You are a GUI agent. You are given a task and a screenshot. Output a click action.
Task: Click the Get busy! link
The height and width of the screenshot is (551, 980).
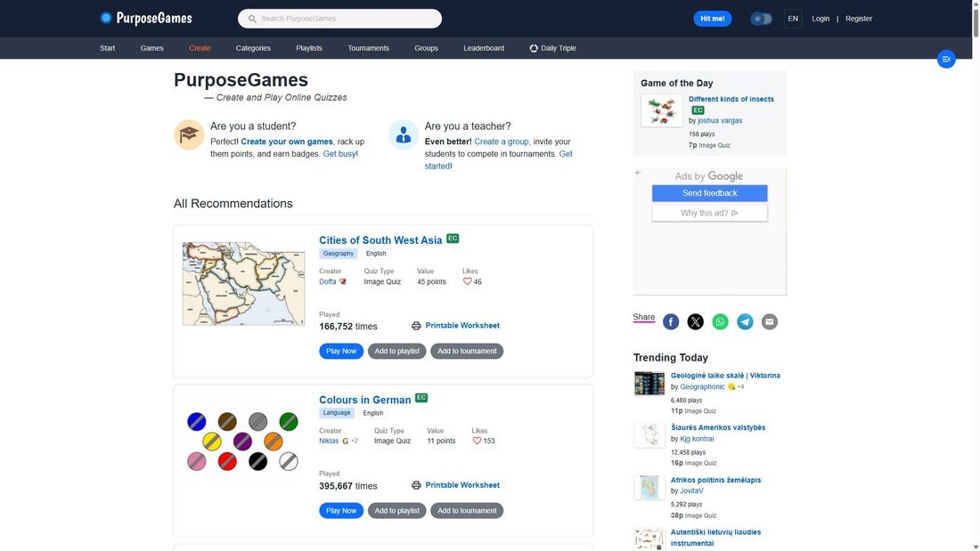click(340, 154)
